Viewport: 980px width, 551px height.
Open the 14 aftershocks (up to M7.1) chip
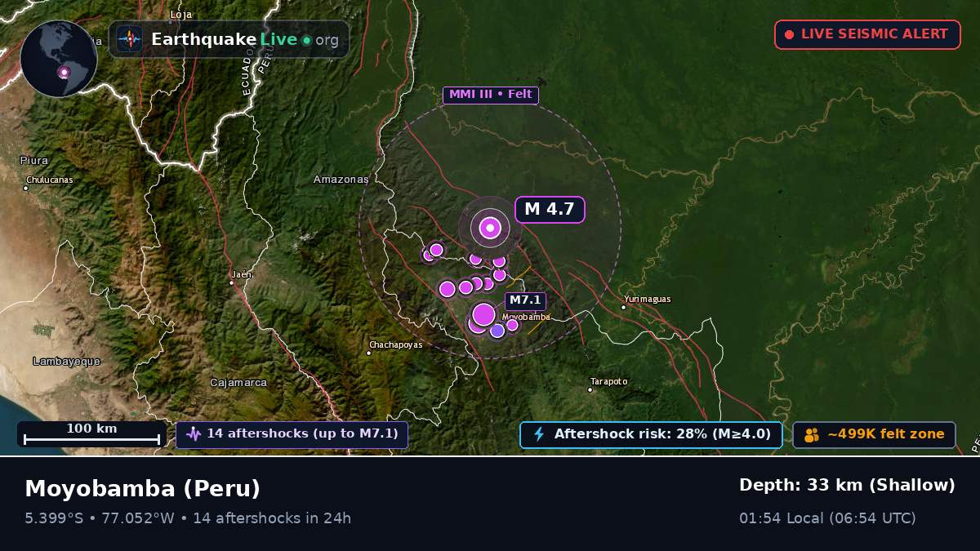click(292, 434)
